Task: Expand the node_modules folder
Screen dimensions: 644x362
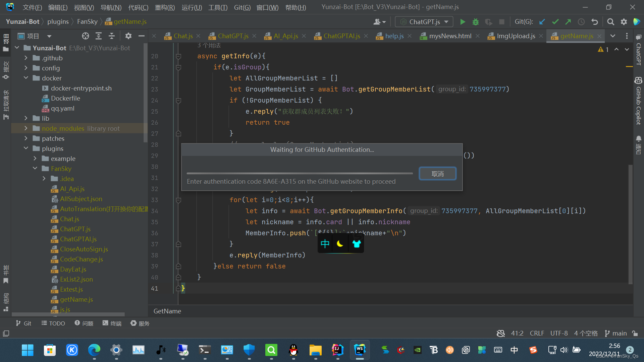Action: pos(26,128)
